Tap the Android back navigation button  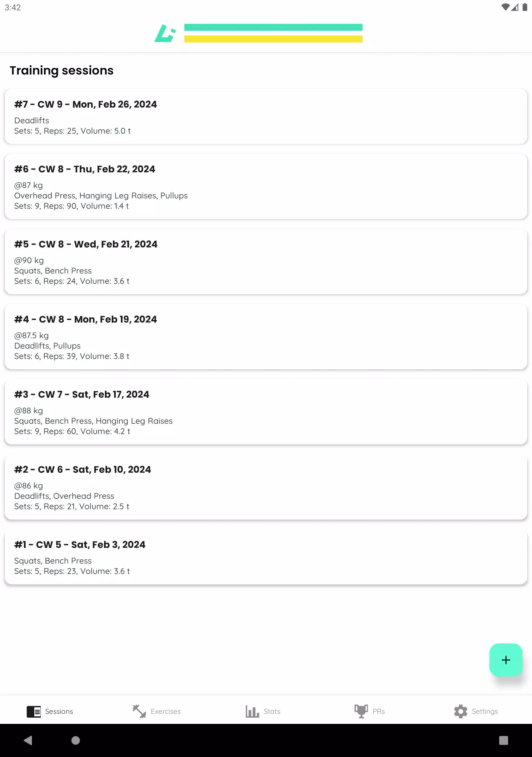click(x=28, y=740)
